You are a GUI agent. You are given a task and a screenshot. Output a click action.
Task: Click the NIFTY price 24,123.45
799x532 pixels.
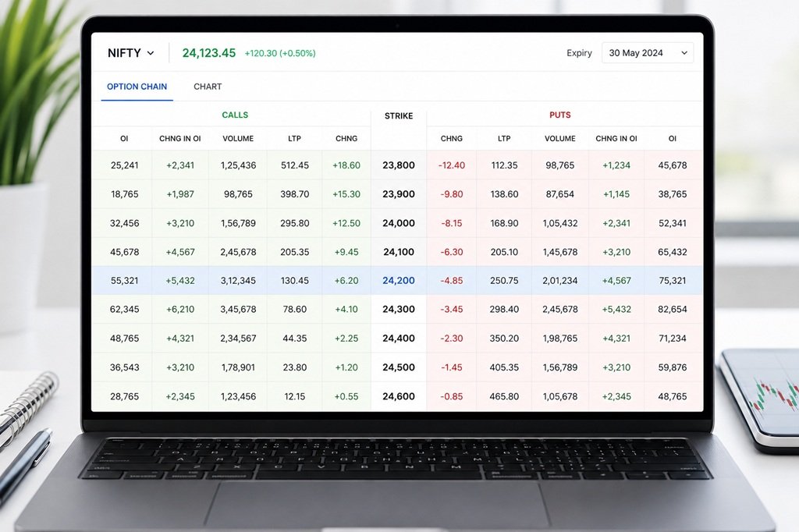[x=209, y=53]
